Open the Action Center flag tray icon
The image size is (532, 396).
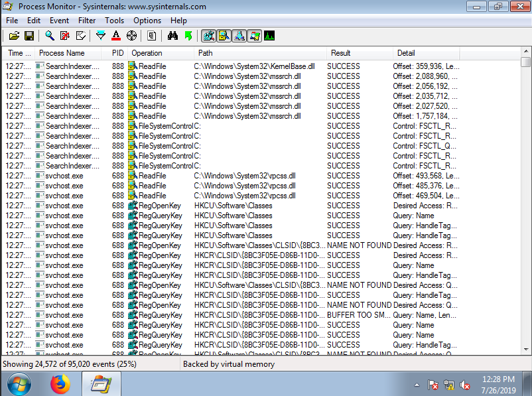coord(433,385)
